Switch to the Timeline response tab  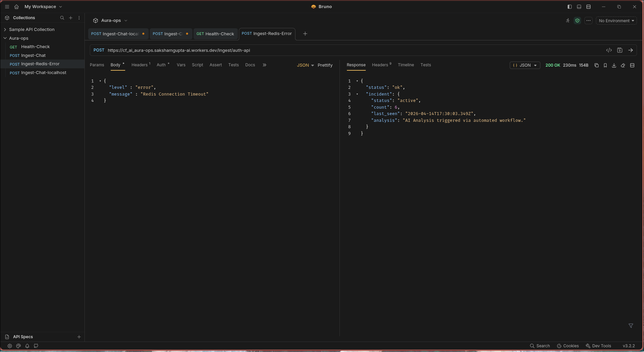[x=406, y=65]
